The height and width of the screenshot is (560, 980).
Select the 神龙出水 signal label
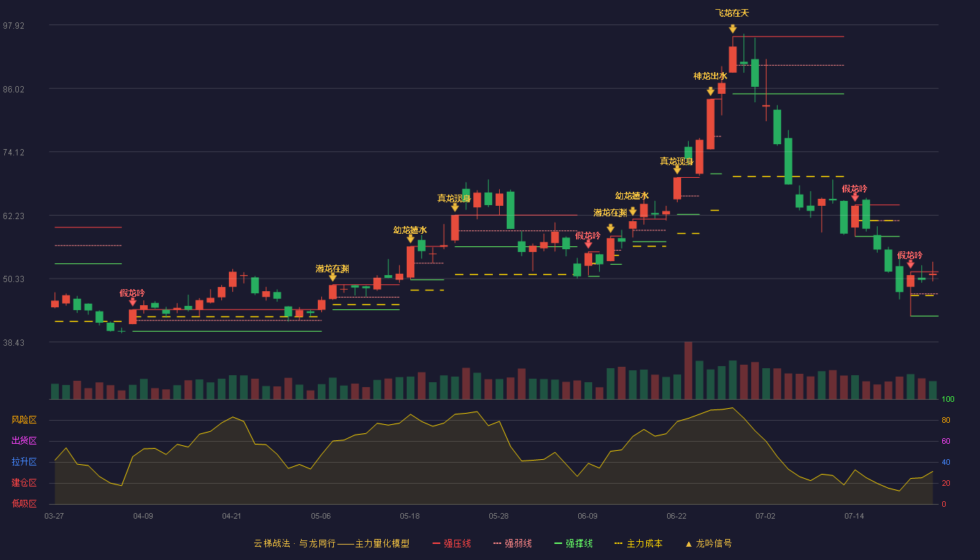(710, 76)
